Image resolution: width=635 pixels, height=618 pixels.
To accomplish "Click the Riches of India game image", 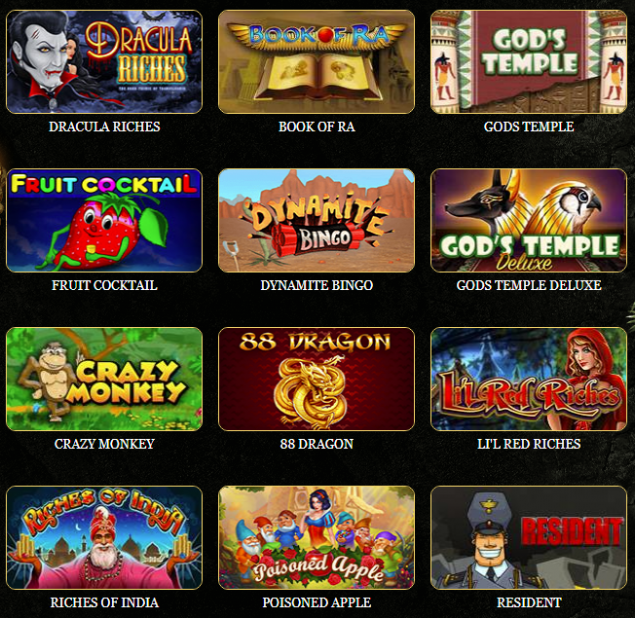I will pyautogui.click(x=104, y=538).
